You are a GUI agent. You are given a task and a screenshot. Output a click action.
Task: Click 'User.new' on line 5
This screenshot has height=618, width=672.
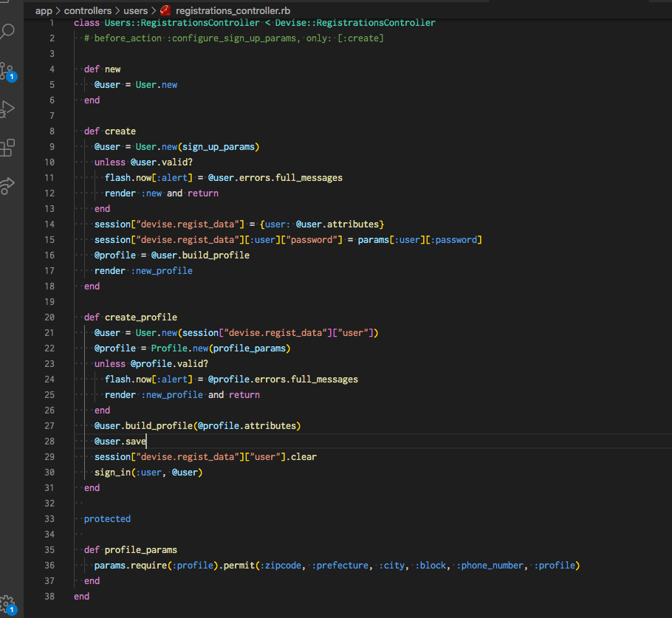point(157,85)
